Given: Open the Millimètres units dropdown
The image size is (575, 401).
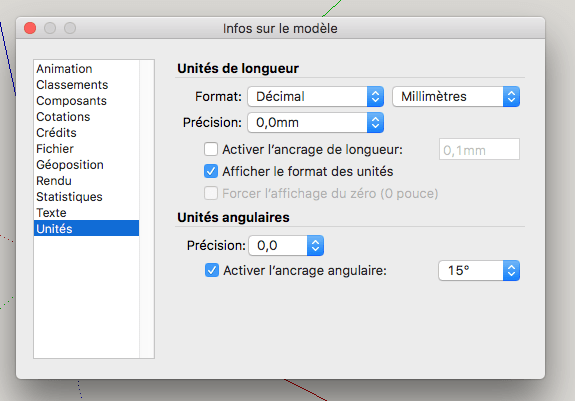Looking at the screenshot, I should click(456, 97).
